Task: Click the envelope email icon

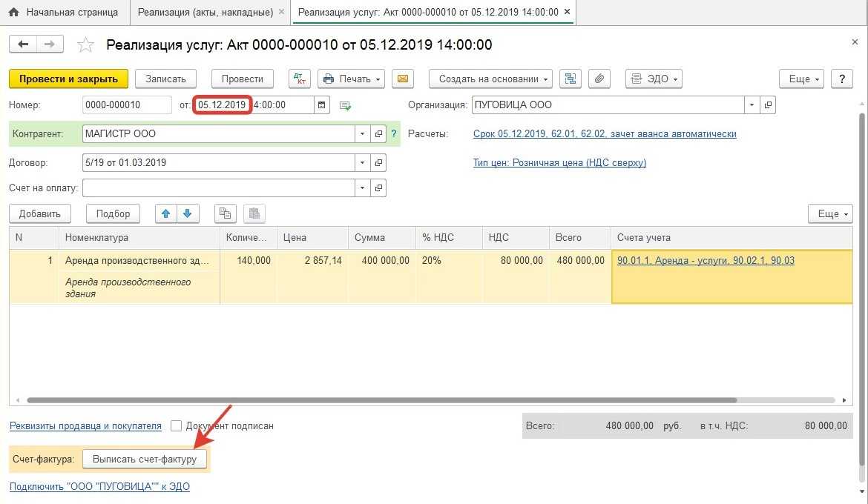Action: (403, 79)
